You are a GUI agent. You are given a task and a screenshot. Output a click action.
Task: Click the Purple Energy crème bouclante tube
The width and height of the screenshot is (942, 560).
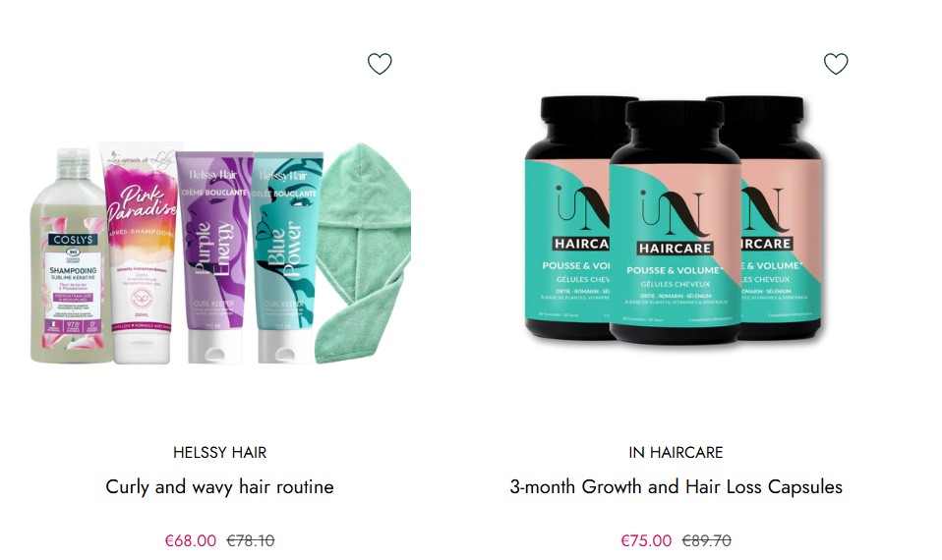click(x=214, y=258)
